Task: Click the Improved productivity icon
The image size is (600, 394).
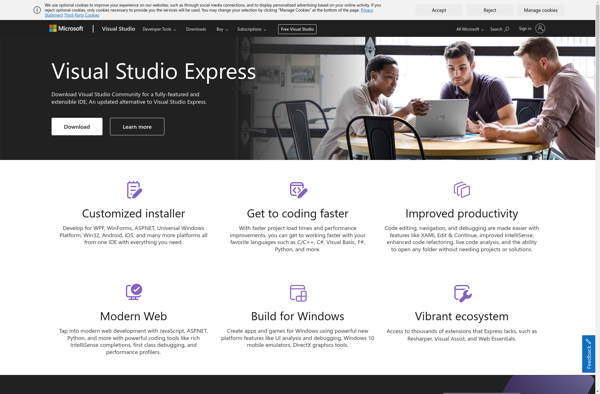Action: point(462,190)
